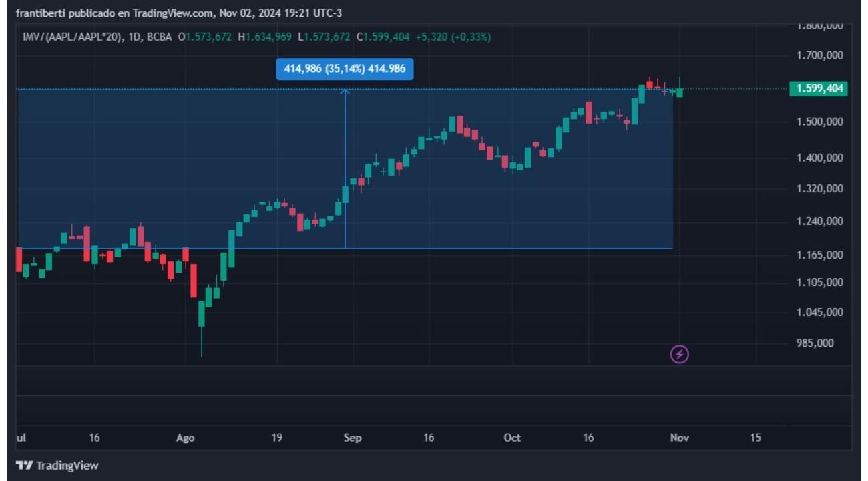Click the measurement label 414,986 (35,14%)

(x=345, y=69)
